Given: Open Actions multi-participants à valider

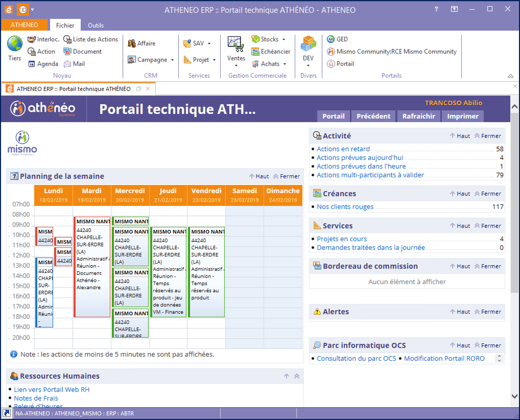Looking at the screenshot, I should pos(370,175).
